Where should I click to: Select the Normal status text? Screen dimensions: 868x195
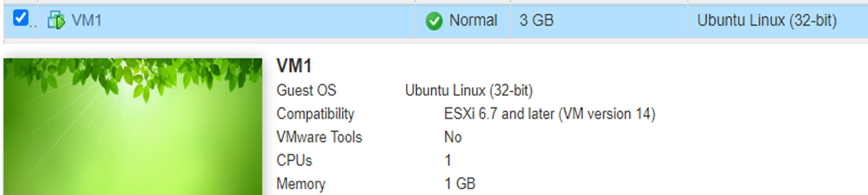473,20
